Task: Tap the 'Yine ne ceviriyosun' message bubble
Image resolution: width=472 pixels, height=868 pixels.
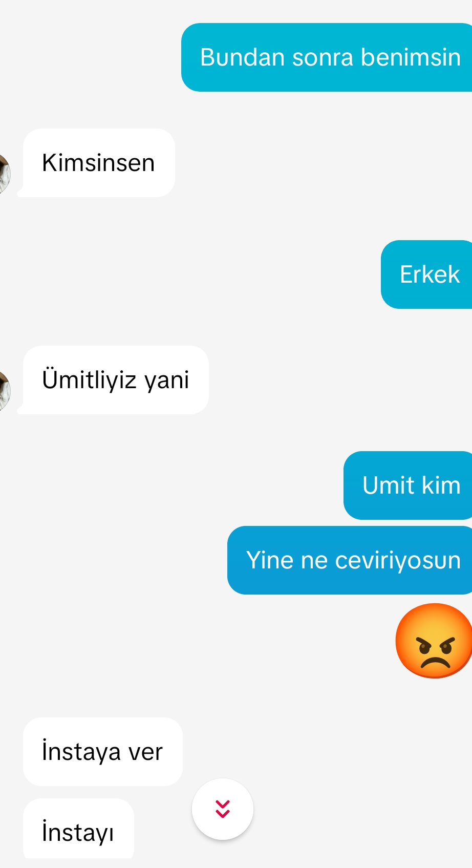Action: pos(350,560)
